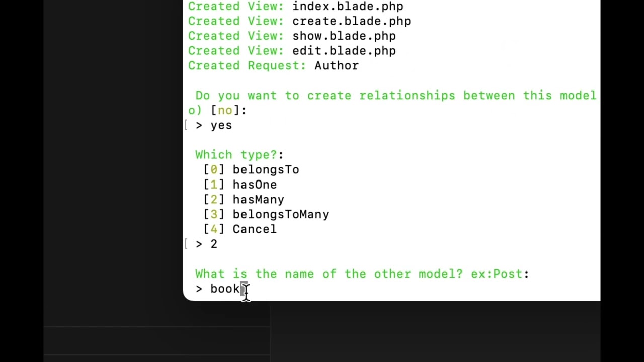Click the 'create.blade.php' text
Viewport: 644px width, 362px height.
[351, 21]
